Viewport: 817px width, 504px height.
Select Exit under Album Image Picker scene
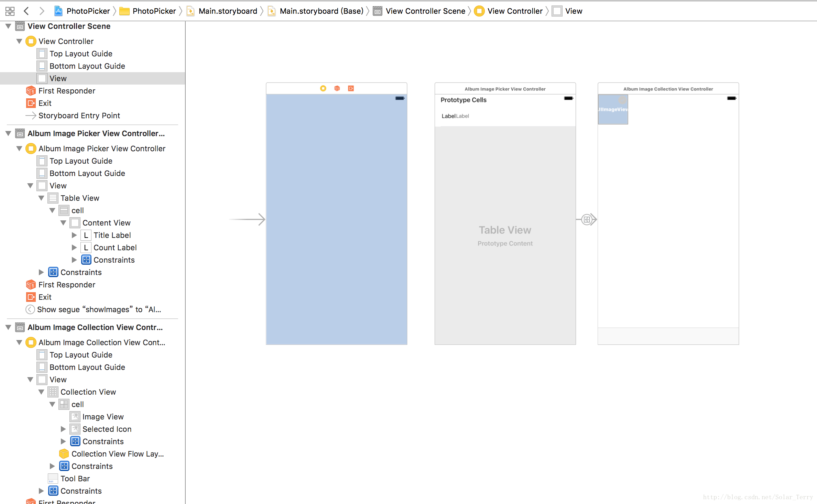click(x=39, y=297)
